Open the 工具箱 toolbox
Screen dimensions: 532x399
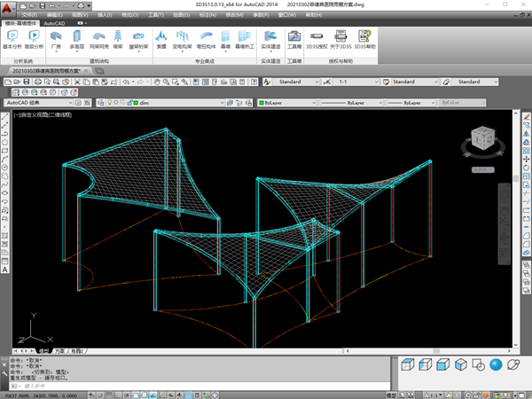[295, 36]
